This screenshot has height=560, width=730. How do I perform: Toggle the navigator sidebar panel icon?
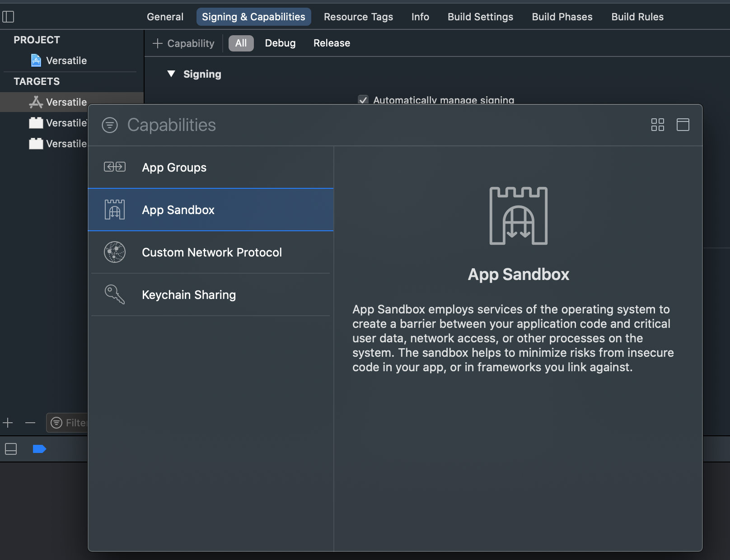click(x=8, y=17)
